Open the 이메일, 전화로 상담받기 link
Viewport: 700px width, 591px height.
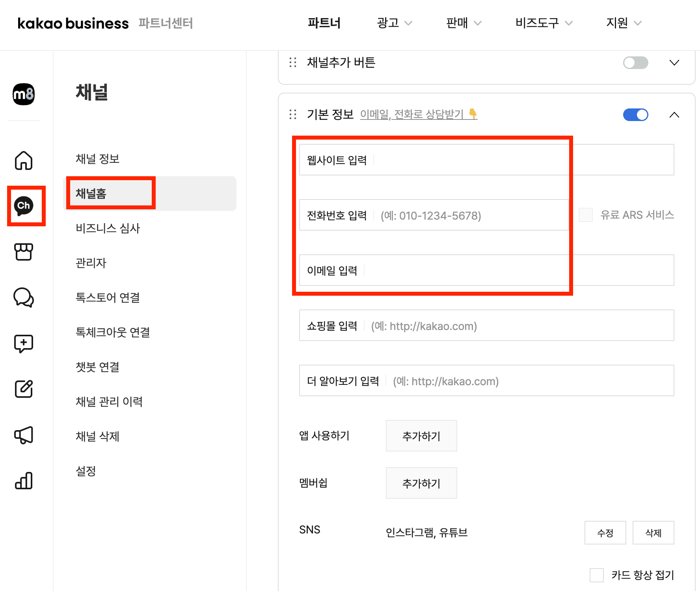(x=418, y=114)
